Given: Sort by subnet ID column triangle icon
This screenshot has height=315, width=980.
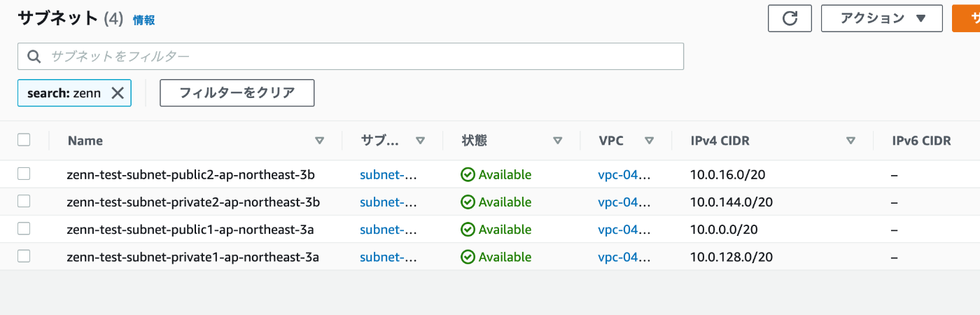Looking at the screenshot, I should coord(420,141).
